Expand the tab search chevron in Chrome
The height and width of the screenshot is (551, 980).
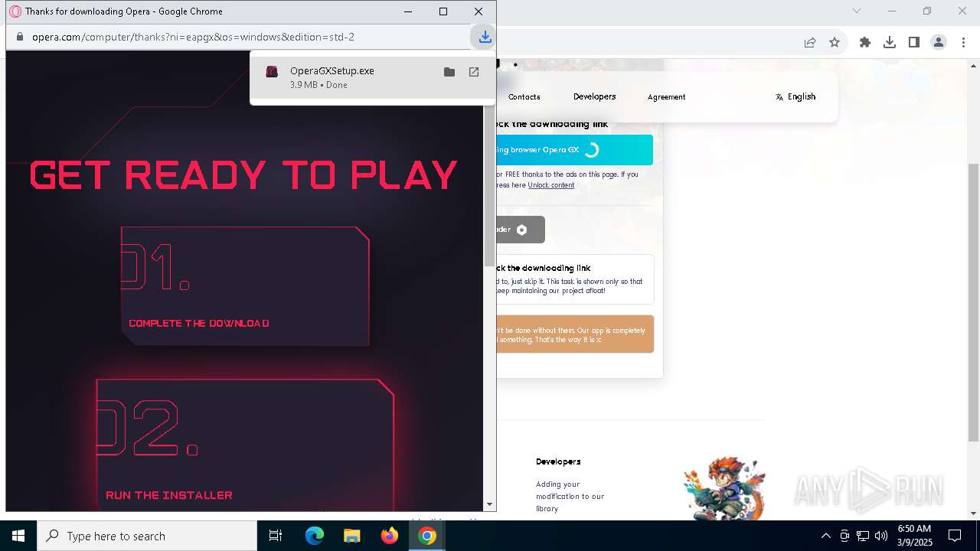(857, 11)
